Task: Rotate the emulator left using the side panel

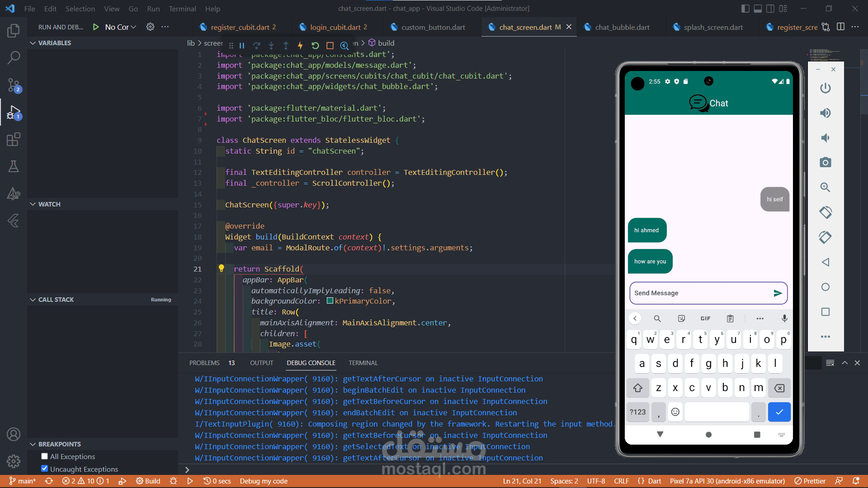Action: 826,212
